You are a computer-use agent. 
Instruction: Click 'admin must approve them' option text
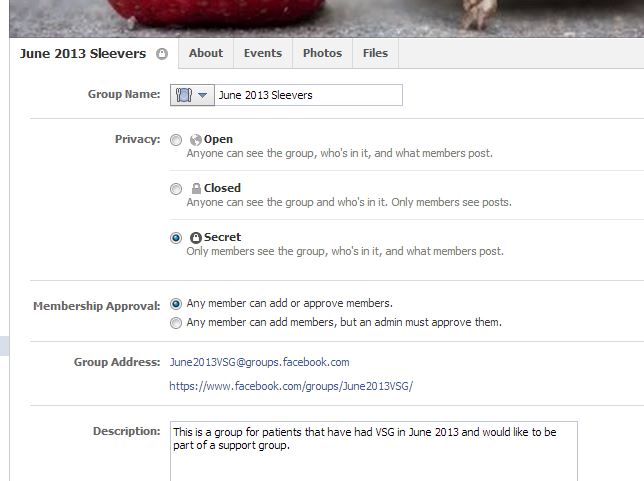344,322
